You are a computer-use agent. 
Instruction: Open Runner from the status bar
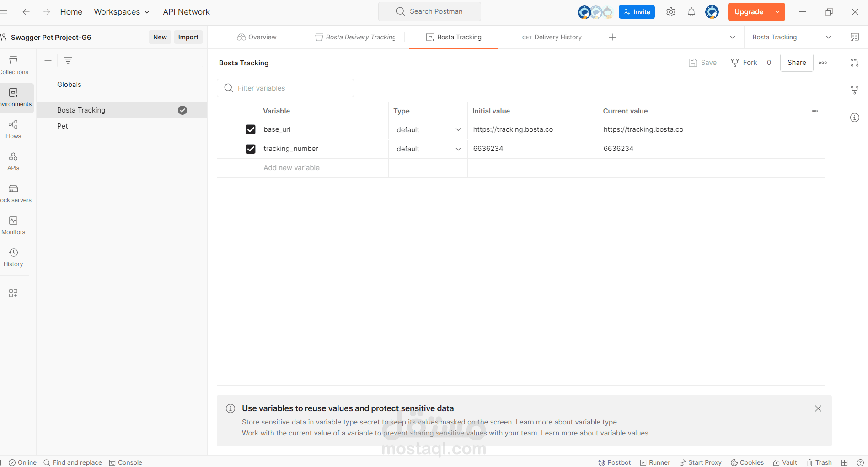[x=655, y=462]
